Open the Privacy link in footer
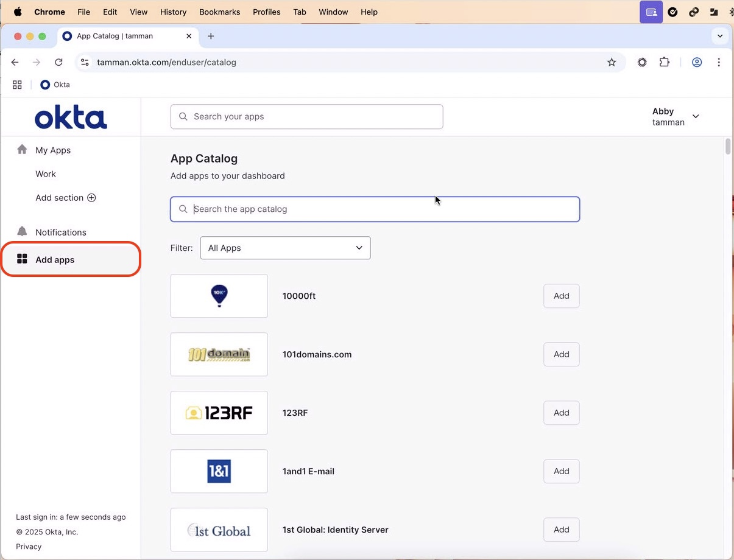The width and height of the screenshot is (734, 560). coord(29,547)
